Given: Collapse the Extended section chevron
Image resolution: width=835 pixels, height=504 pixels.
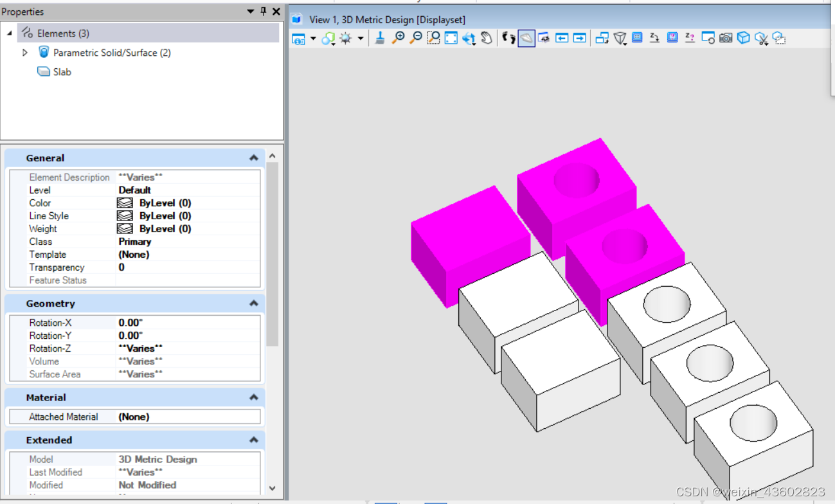Looking at the screenshot, I should tap(254, 440).
